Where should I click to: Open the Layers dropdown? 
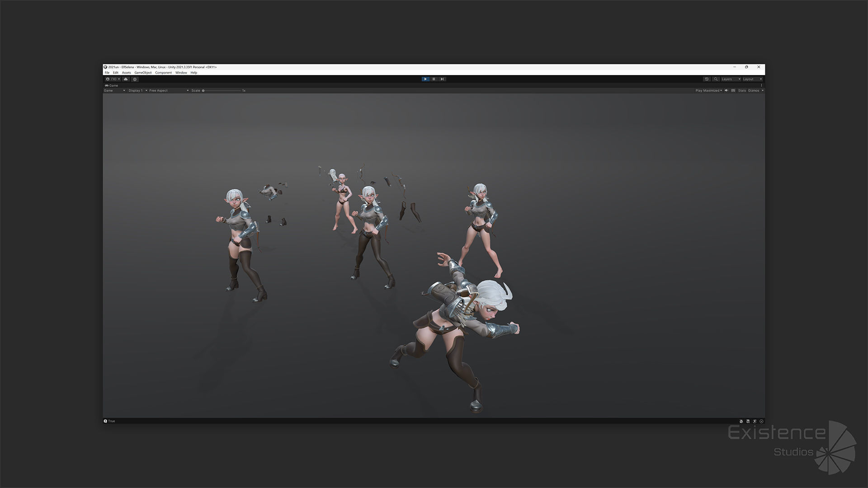click(731, 79)
